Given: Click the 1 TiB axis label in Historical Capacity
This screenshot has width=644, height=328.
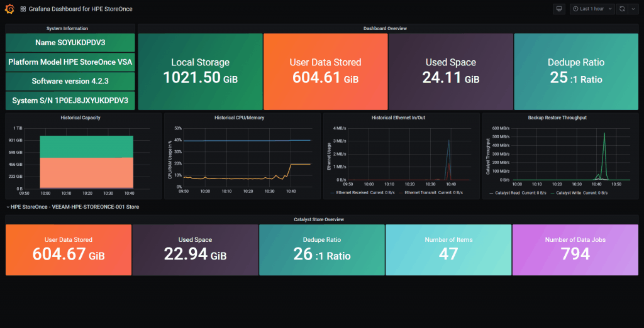Looking at the screenshot, I should tap(18, 128).
